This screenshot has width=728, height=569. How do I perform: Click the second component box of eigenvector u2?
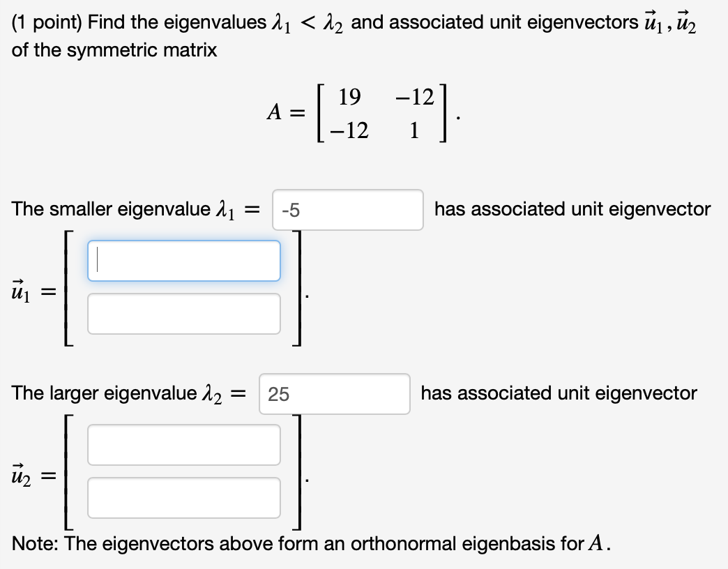click(183, 497)
